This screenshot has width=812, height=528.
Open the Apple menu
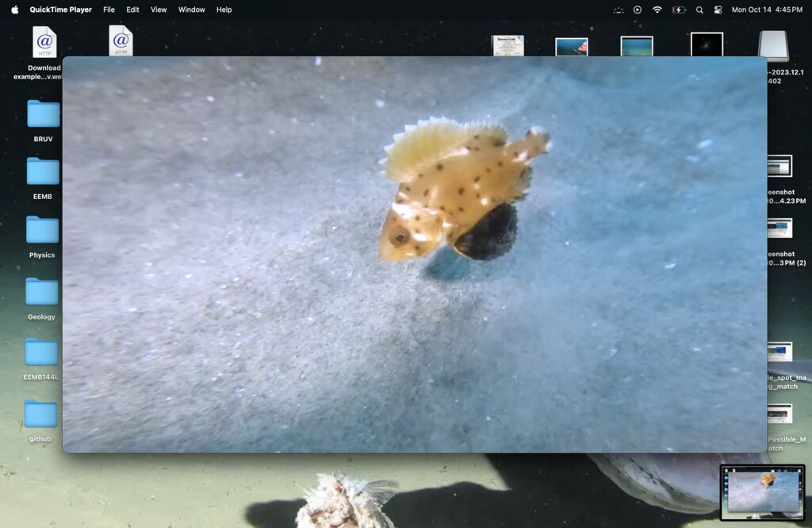(x=14, y=10)
